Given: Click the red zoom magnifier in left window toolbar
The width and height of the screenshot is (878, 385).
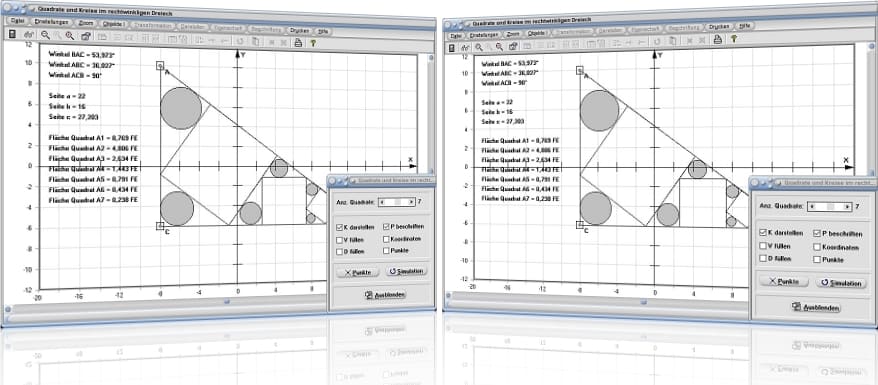Looking at the screenshot, I should [70, 36].
